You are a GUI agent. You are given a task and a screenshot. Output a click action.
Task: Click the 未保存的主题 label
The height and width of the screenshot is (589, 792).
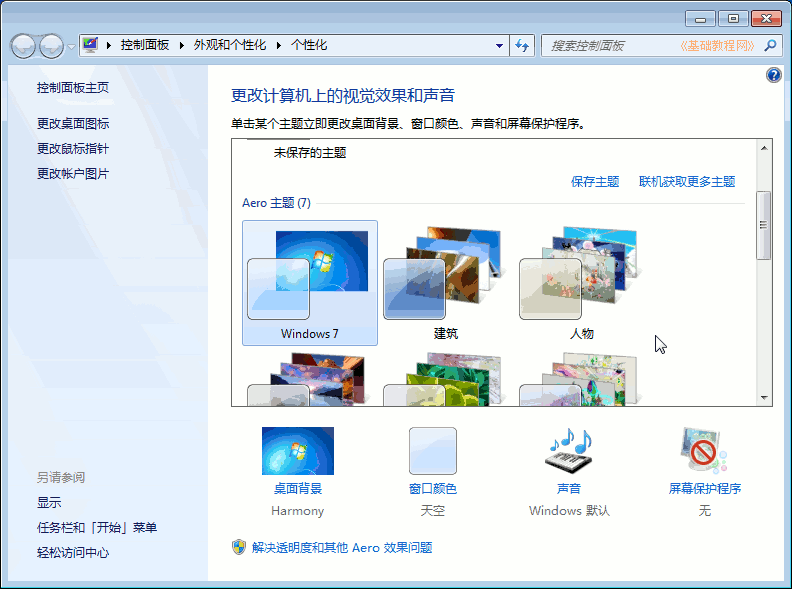coord(310,153)
